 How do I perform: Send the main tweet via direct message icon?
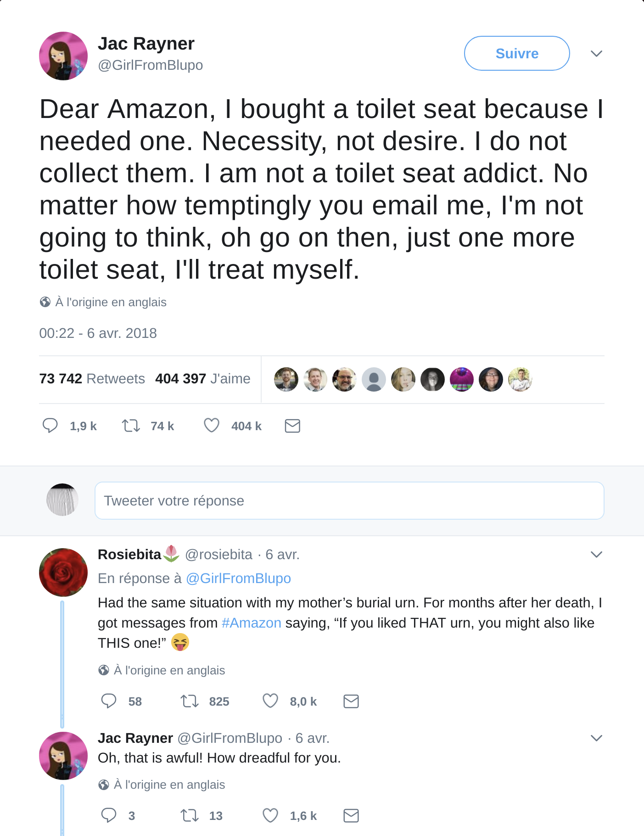tap(292, 426)
